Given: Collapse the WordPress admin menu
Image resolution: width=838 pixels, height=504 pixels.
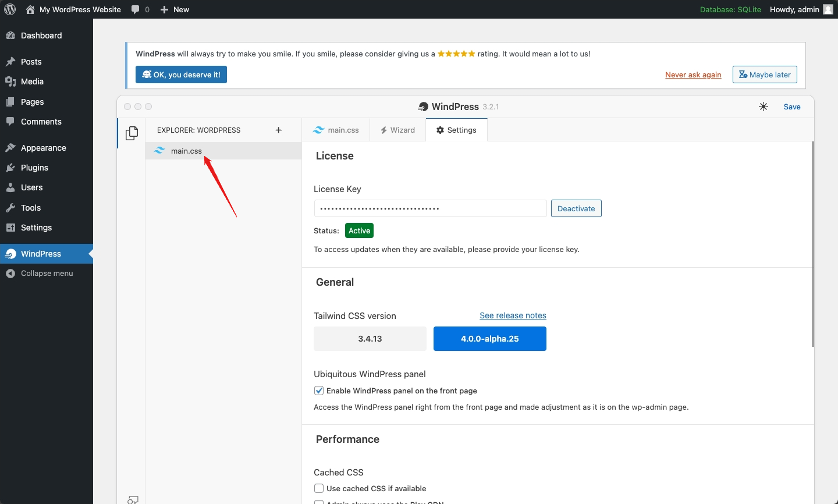Looking at the screenshot, I should click(39, 273).
